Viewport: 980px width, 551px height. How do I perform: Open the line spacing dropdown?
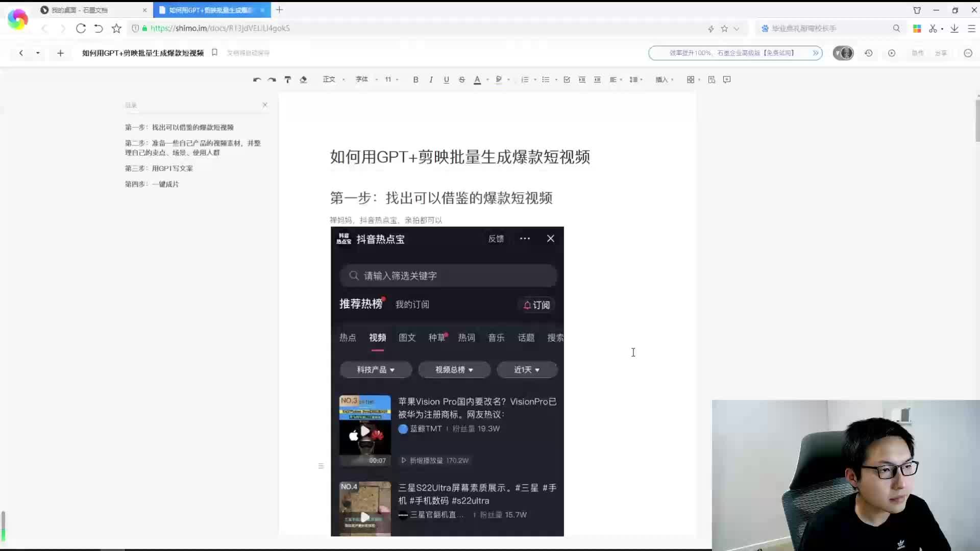click(x=636, y=80)
